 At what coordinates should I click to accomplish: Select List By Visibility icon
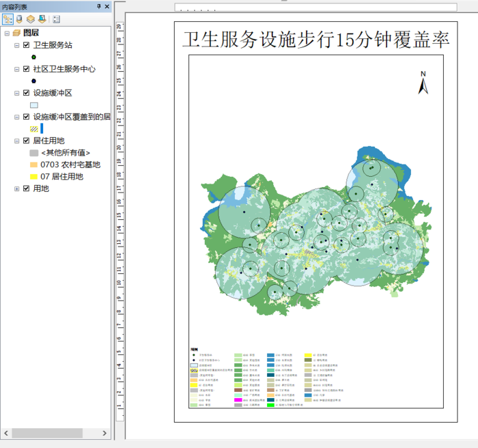tap(31, 20)
